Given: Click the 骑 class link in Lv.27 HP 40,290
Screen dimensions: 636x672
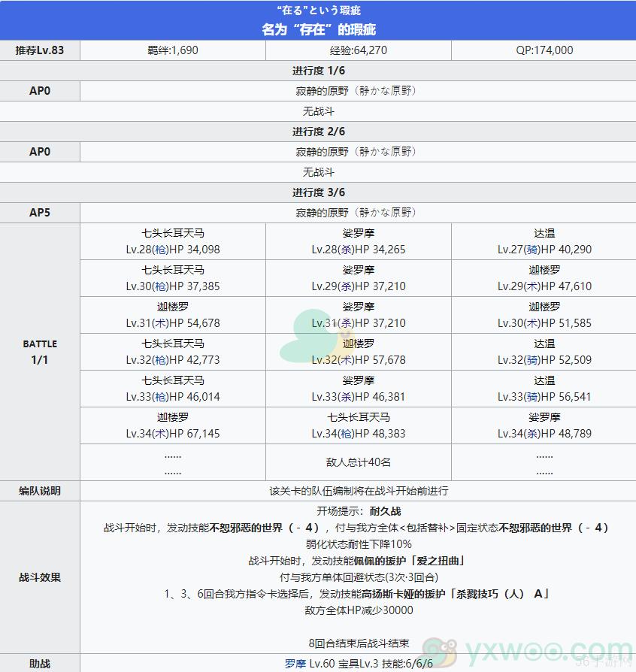Looking at the screenshot, I should coord(532,250).
